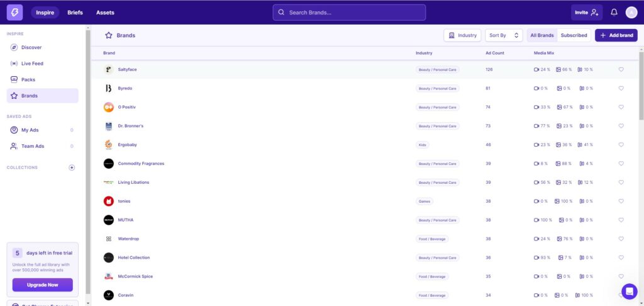Open Team Ads in the sidebar
Image resolution: width=644 pixels, height=306 pixels.
pos(42,146)
